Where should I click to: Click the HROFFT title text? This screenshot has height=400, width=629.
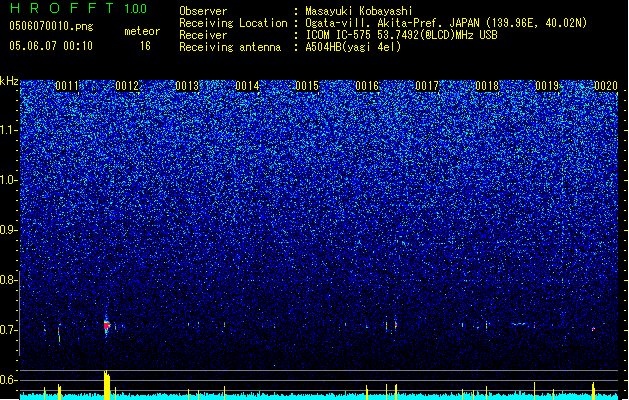[x=62, y=8]
